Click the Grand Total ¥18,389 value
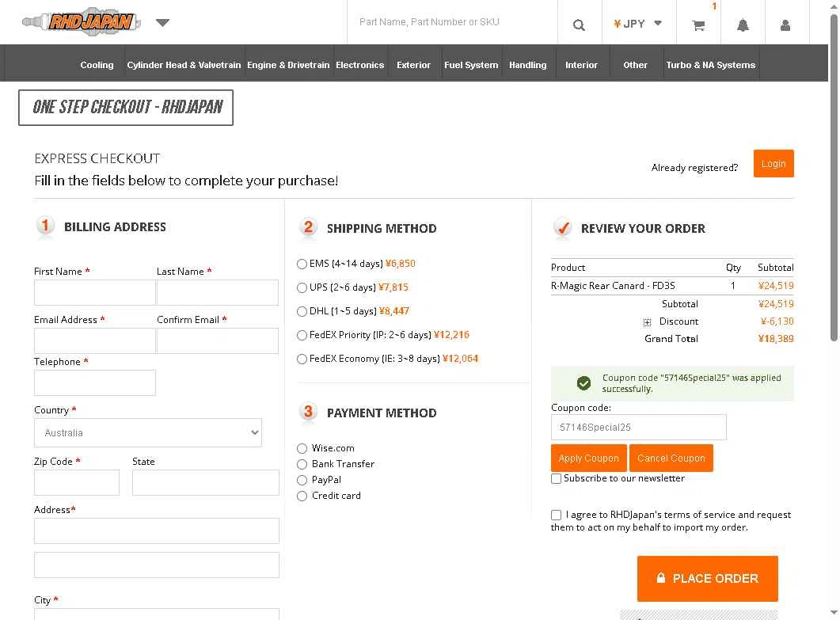This screenshot has width=840, height=620. click(x=776, y=339)
